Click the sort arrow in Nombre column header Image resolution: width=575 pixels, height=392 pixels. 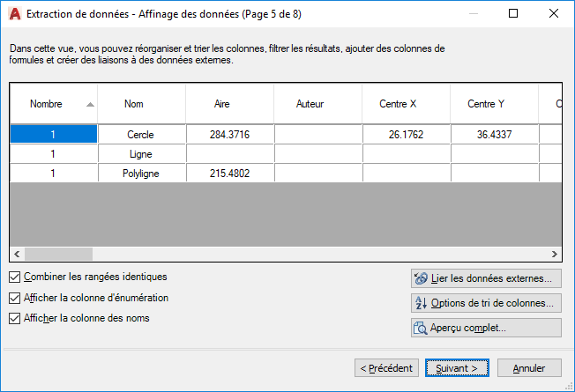(x=90, y=105)
